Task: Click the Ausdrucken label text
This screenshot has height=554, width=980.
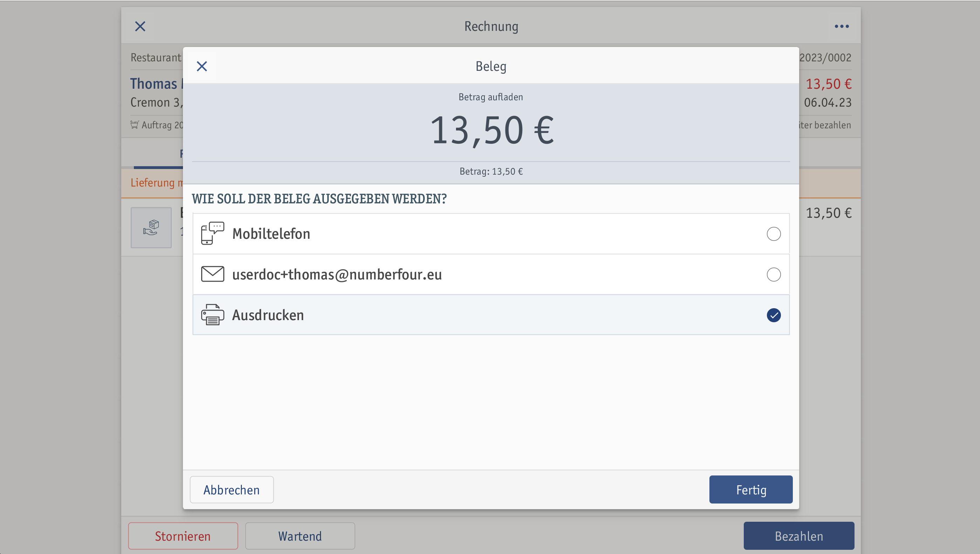Action: click(268, 315)
